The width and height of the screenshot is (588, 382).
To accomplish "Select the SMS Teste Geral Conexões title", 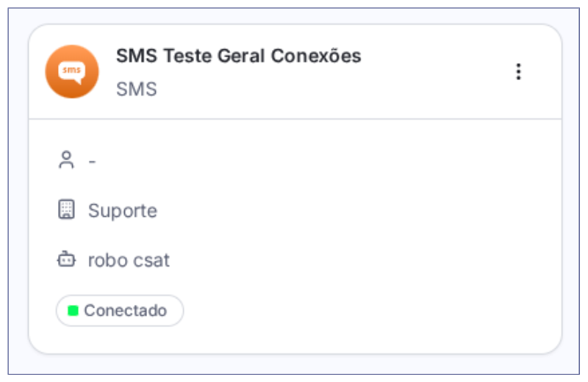I will point(238,56).
